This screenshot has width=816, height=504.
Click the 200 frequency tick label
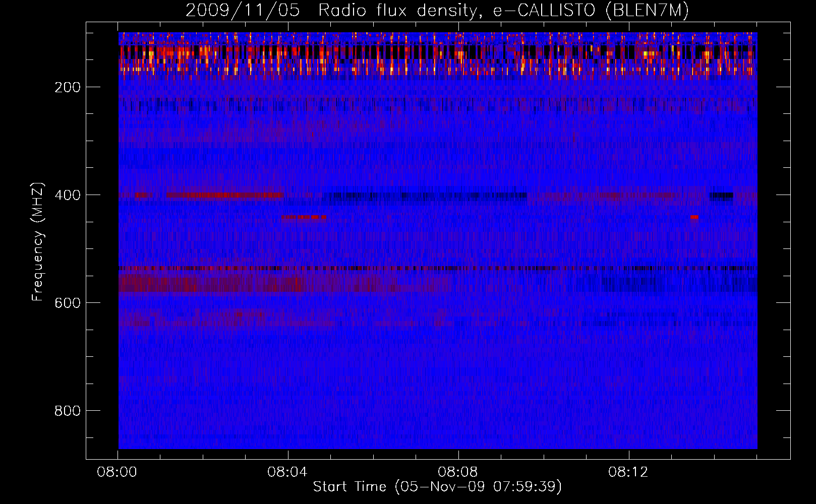point(68,87)
